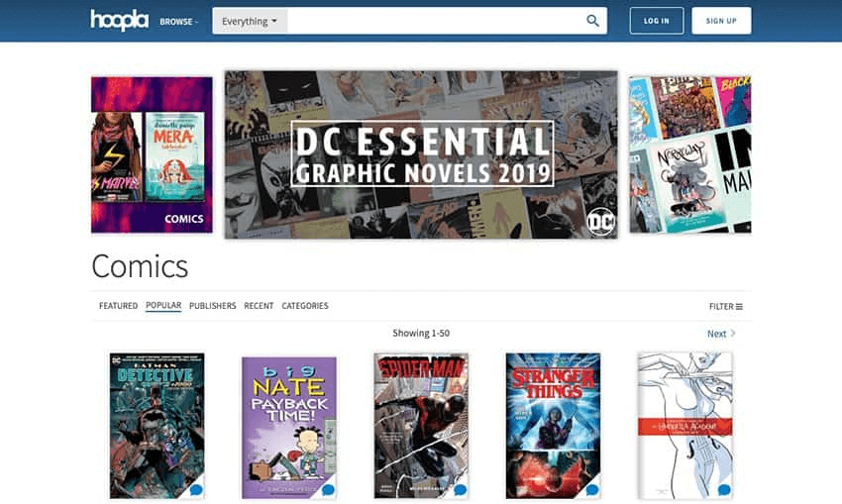Image resolution: width=842 pixels, height=504 pixels.
Task: Go to the Next results page
Action: pos(716,334)
